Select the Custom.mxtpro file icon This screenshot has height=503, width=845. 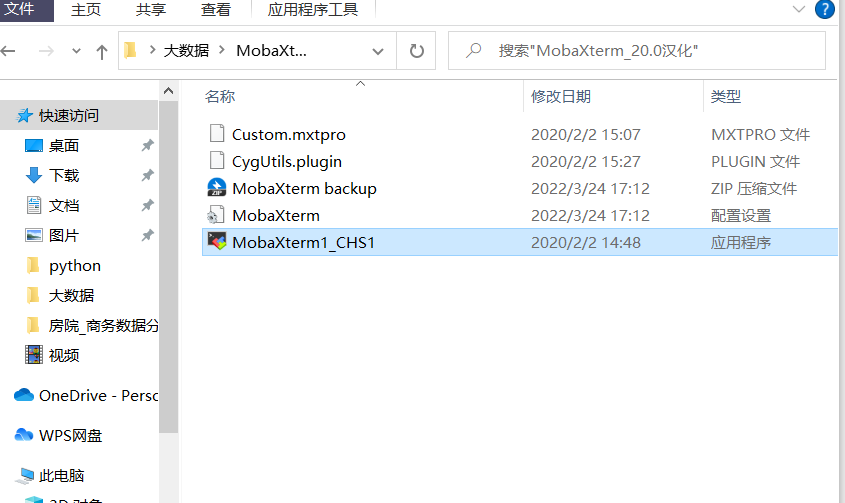[217, 134]
